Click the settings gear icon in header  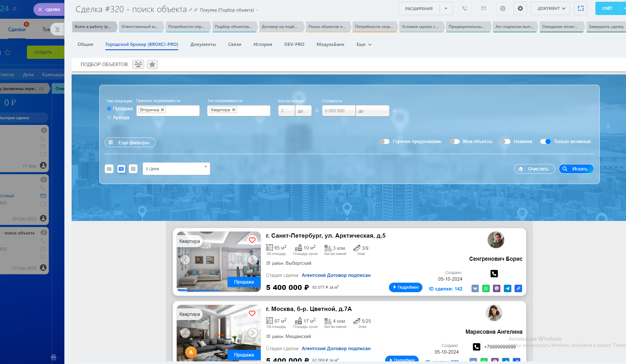coord(520,8)
